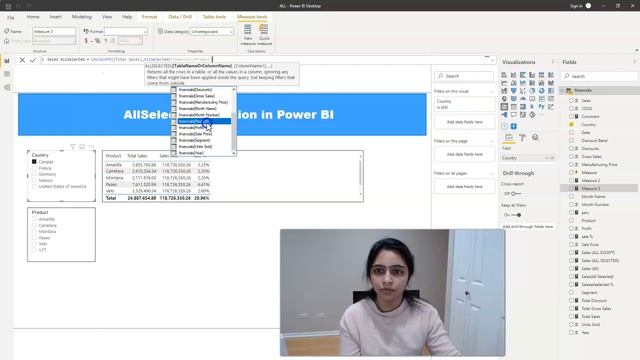The width and height of the screenshot is (640, 360).
Task: Apply percentage format icon in ribbon
Action: pos(97,41)
